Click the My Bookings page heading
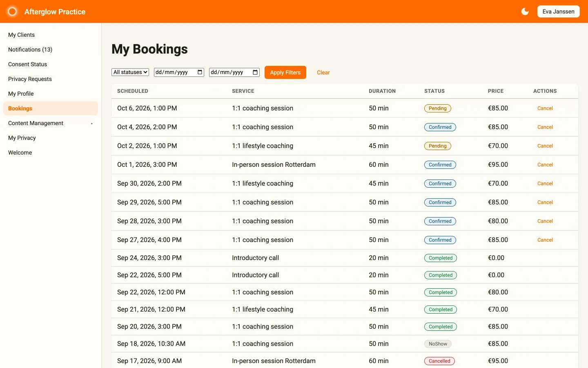588x368 pixels. (x=149, y=49)
